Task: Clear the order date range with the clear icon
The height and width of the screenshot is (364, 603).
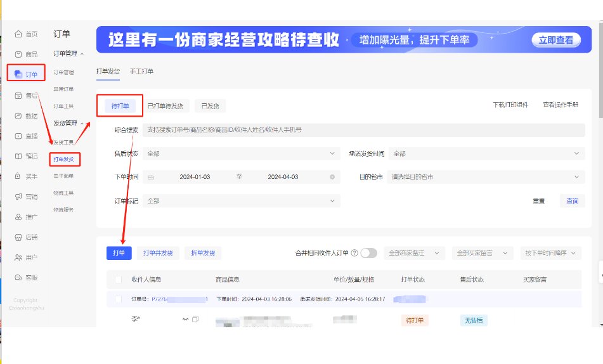Action: click(x=332, y=177)
